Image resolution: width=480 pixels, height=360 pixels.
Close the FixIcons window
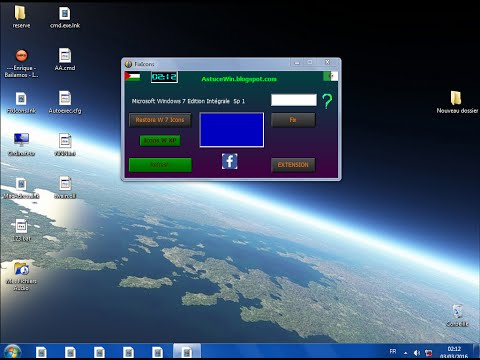[x=327, y=62]
